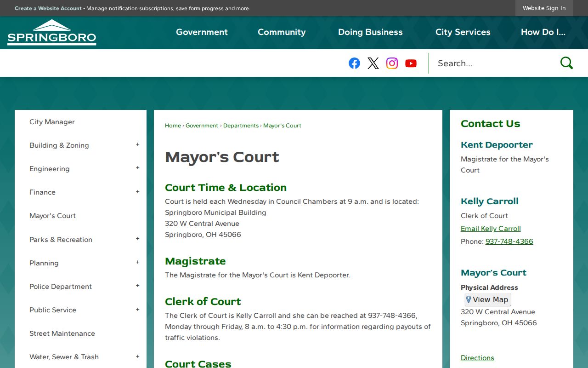This screenshot has width=588, height=368.
Task: Expand the Parks & Recreation submenu
Action: click(137, 239)
